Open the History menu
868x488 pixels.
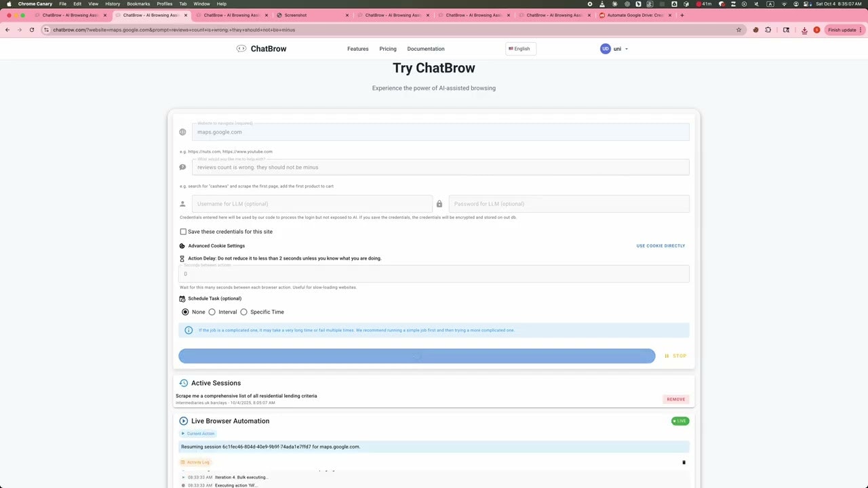point(113,4)
